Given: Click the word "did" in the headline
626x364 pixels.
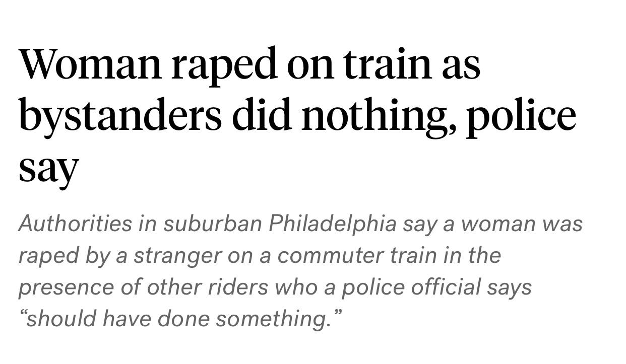Looking at the screenshot, I should tap(261, 115).
